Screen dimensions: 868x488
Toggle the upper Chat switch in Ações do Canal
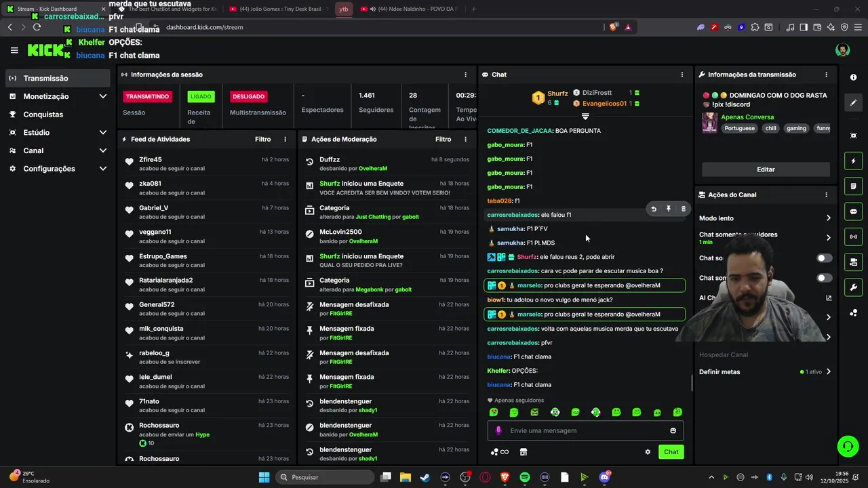(824, 258)
